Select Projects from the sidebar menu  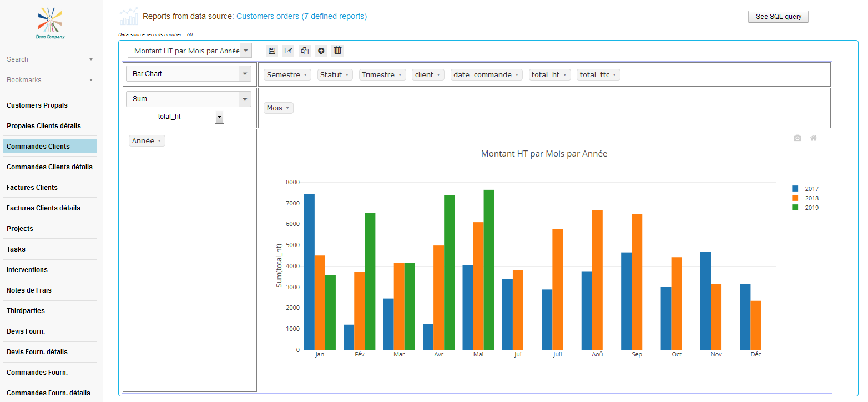(20, 229)
